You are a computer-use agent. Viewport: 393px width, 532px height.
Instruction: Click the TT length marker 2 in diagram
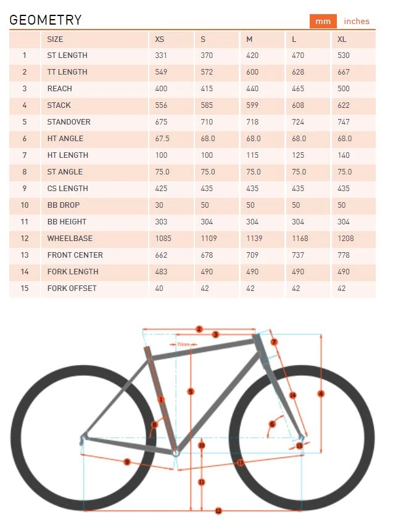coord(199,329)
